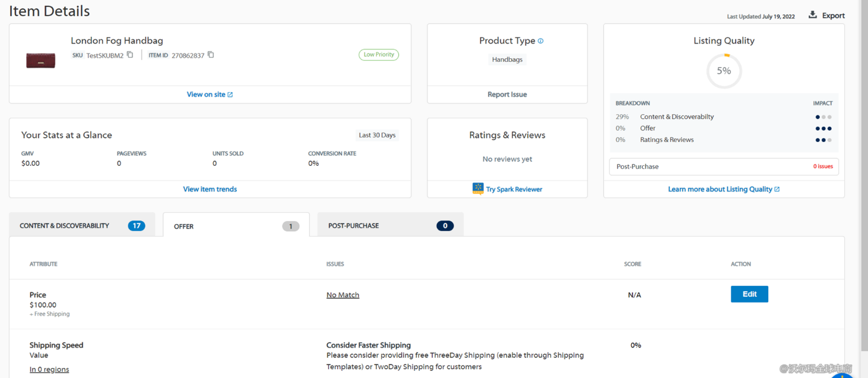Click the external-link icon on Learn more about Listing Quality
The width and height of the screenshot is (868, 378).
778,188
